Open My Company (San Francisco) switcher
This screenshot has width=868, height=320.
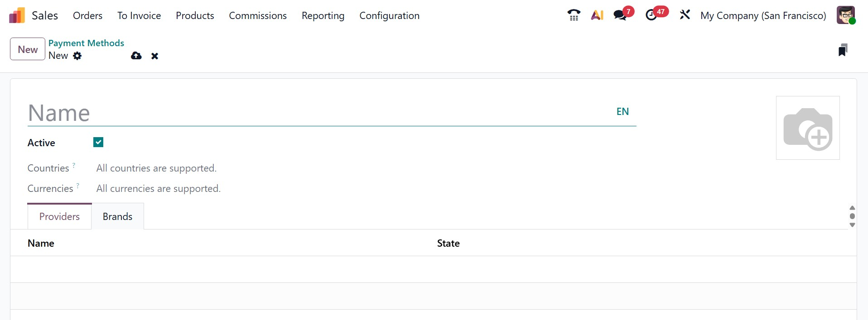tap(763, 15)
